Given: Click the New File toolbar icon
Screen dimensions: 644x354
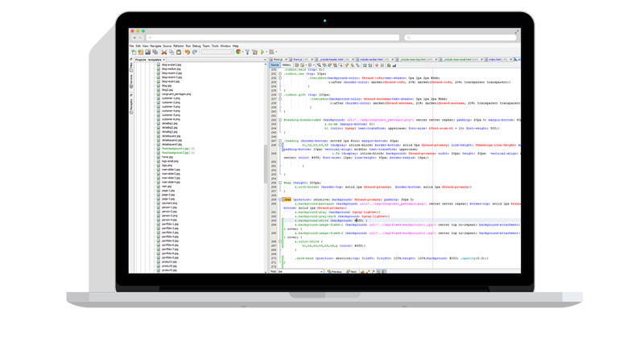Looking at the screenshot, I should pos(134,51).
